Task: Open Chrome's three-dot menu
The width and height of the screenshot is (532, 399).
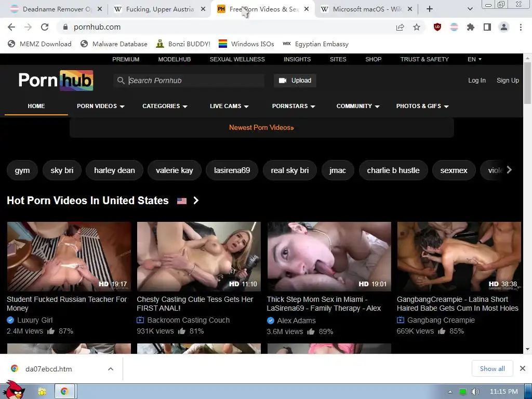Action: point(521,27)
